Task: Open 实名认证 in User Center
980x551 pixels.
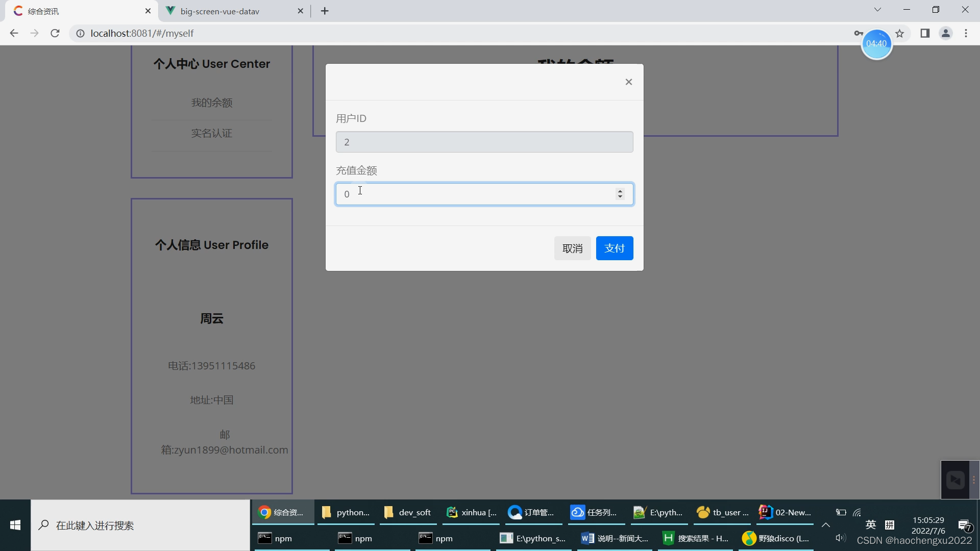Action: [x=212, y=133]
